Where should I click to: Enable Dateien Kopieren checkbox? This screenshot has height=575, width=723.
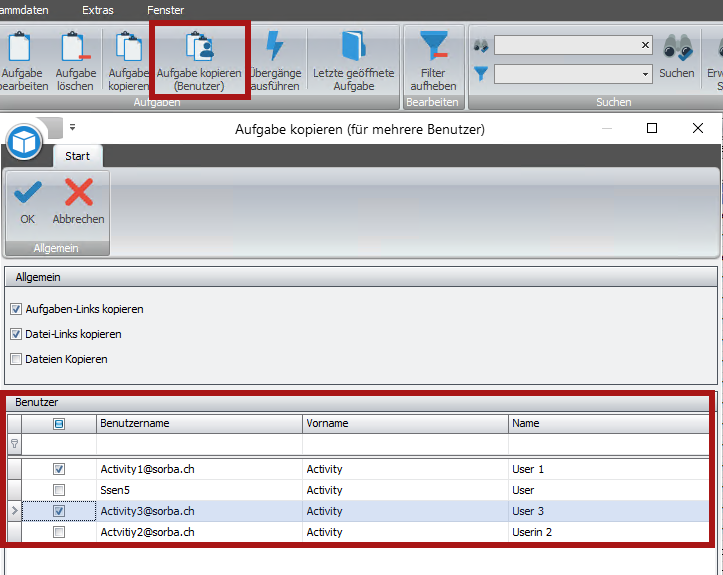(x=16, y=359)
